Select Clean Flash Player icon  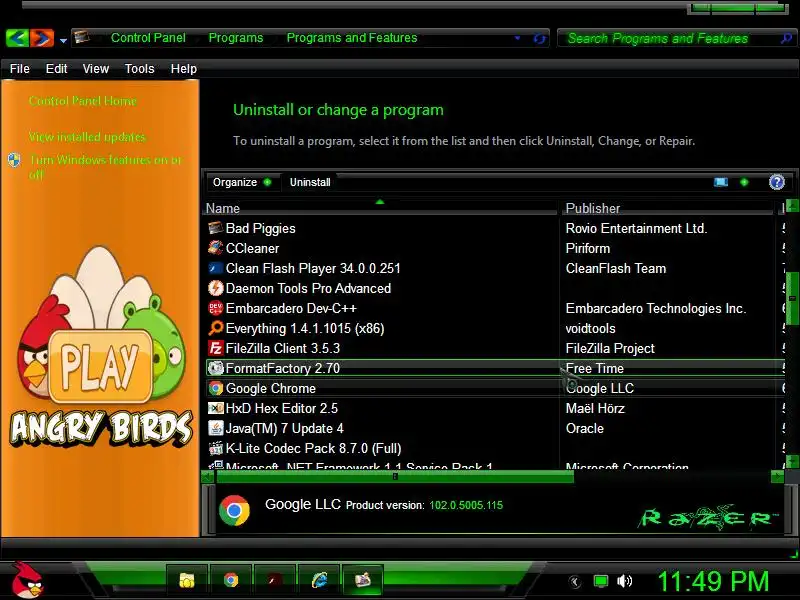click(216, 268)
